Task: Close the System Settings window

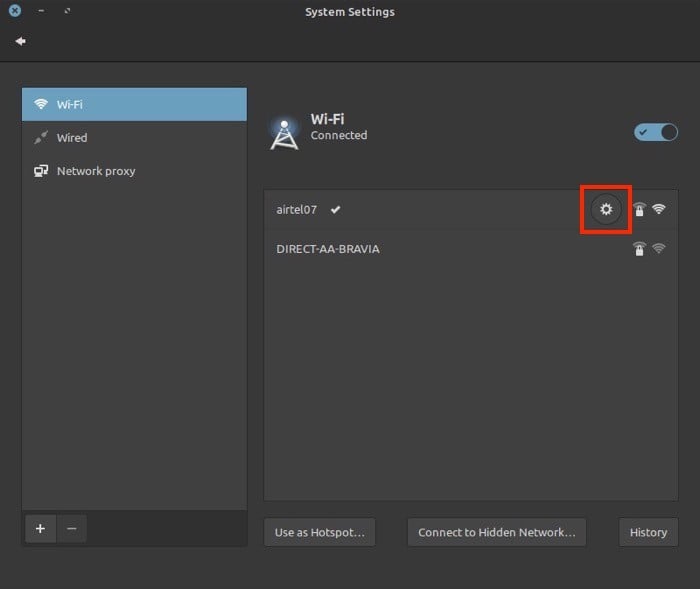Action: (15, 10)
